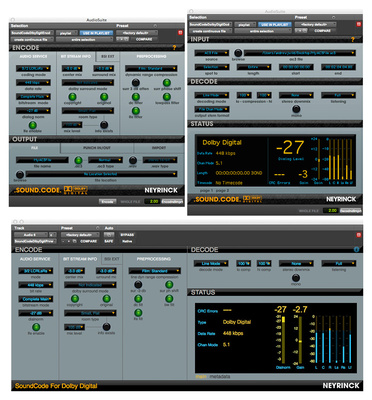The width and height of the screenshot is (372, 400).
Task: Toggle sur 3 dB atten in top ENCODE window
Action: (136, 82)
